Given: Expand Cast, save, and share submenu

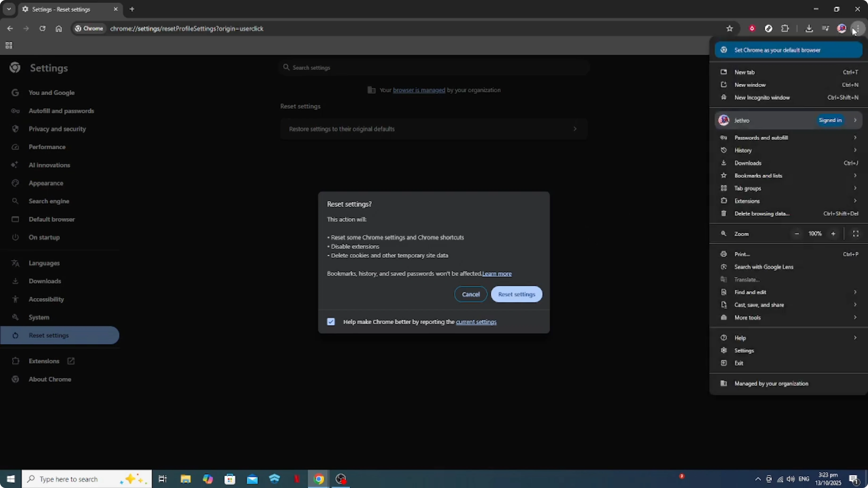Looking at the screenshot, I should 789,305.
